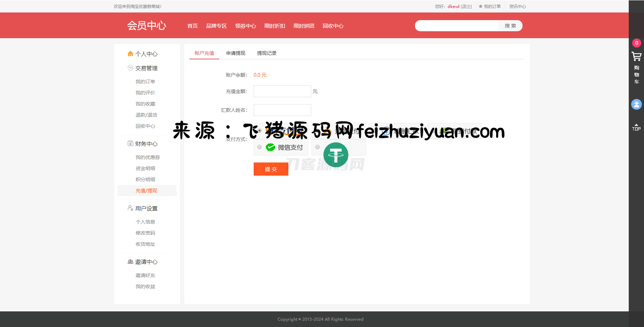The width and height of the screenshot is (644, 327).
Task: Click the 邀请中心 group icon
Action: [130, 262]
